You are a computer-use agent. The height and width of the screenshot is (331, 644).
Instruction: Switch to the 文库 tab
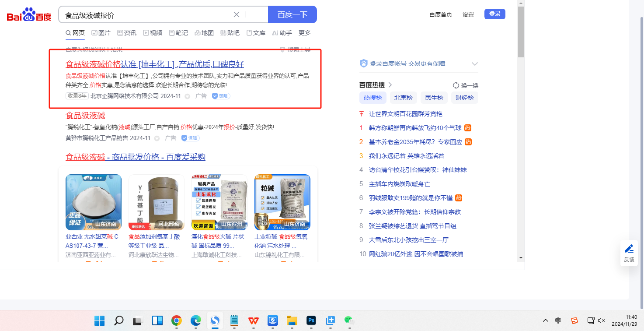pyautogui.click(x=256, y=33)
